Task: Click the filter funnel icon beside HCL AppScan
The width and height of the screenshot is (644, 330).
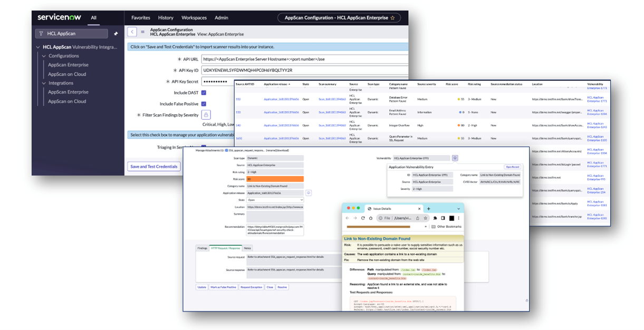Action: click(x=41, y=34)
